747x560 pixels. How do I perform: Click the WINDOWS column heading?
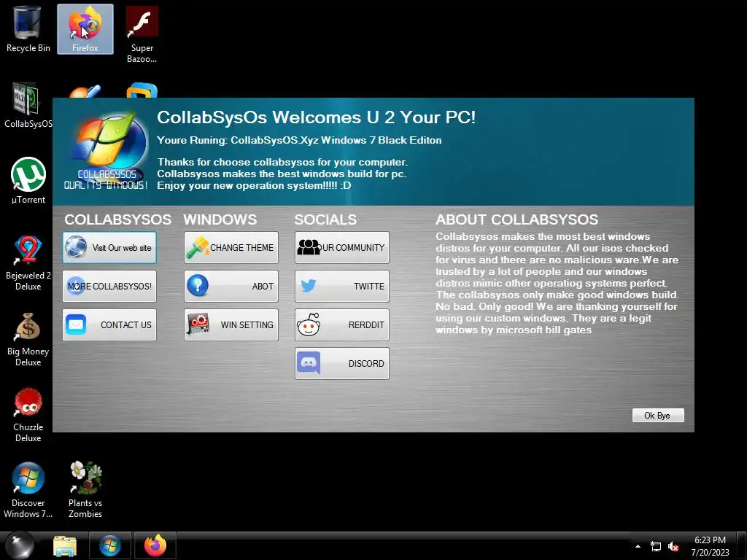pyautogui.click(x=220, y=219)
